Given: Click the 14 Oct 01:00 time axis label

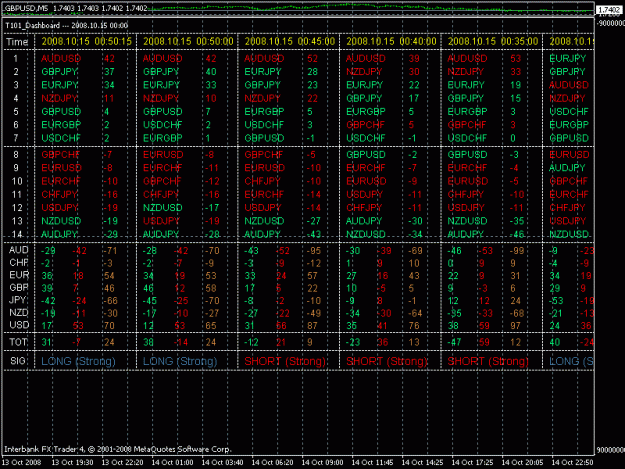Looking at the screenshot, I should (x=172, y=463).
